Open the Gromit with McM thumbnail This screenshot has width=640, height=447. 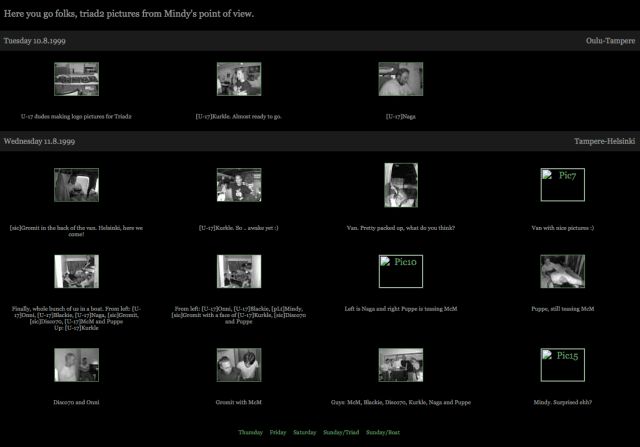point(238,365)
